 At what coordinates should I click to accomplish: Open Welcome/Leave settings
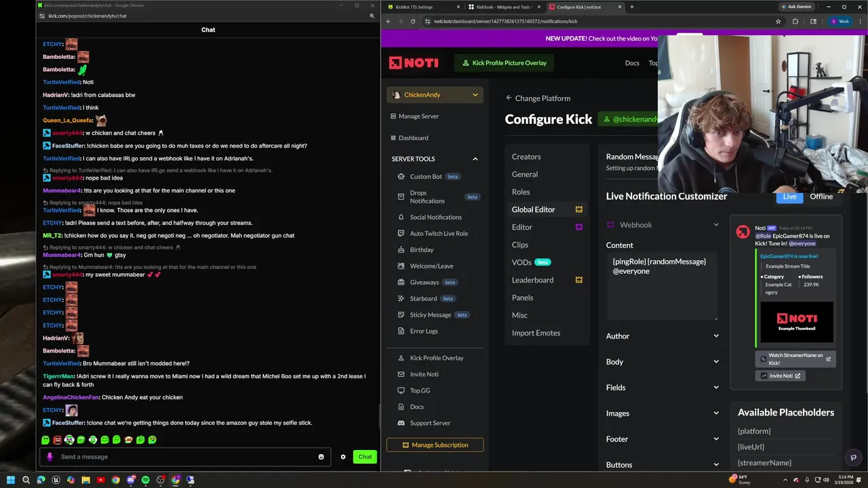point(431,266)
